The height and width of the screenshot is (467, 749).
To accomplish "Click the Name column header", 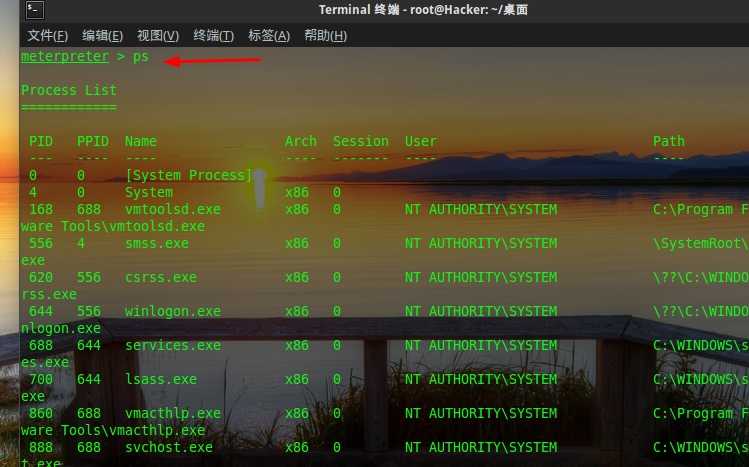I will 140,141.
